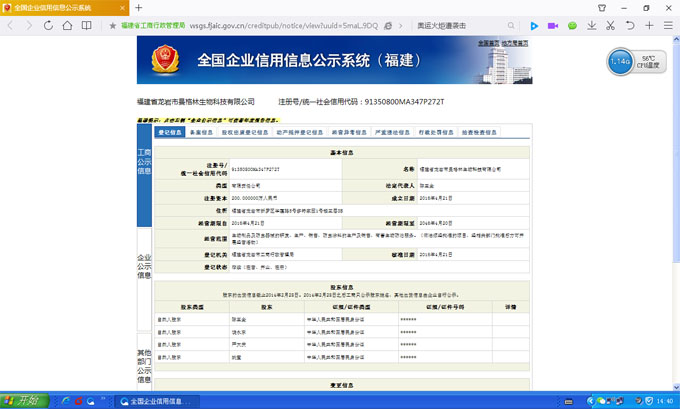
Task: Bookmark this page with the star icon
Action: click(x=112, y=26)
